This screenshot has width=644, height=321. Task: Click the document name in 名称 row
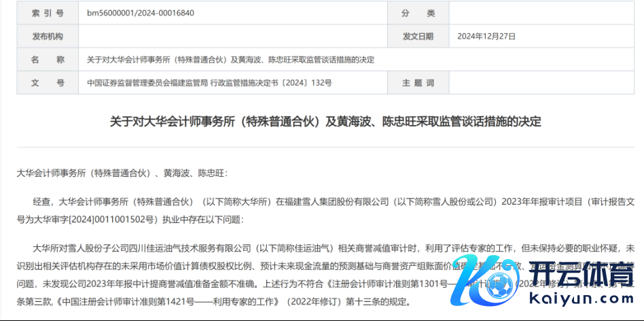tap(231, 60)
